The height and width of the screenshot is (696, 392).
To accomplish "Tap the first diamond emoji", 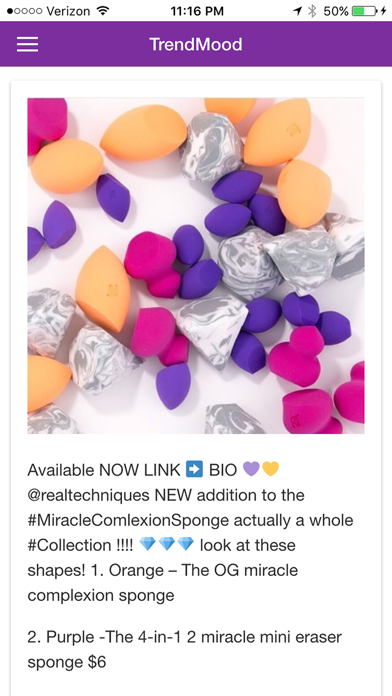I will coord(147,544).
